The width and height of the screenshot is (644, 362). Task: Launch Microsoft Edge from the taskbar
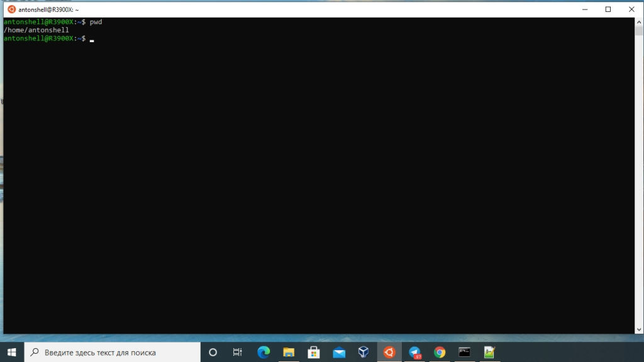(x=264, y=353)
